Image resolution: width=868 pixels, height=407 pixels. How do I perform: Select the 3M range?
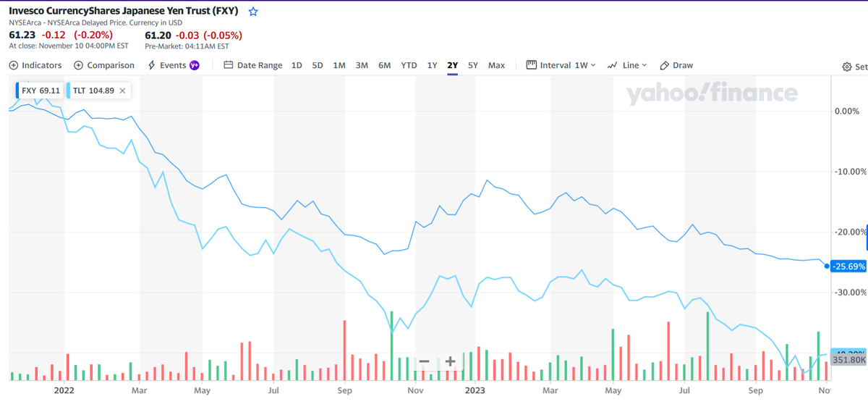[x=362, y=65]
